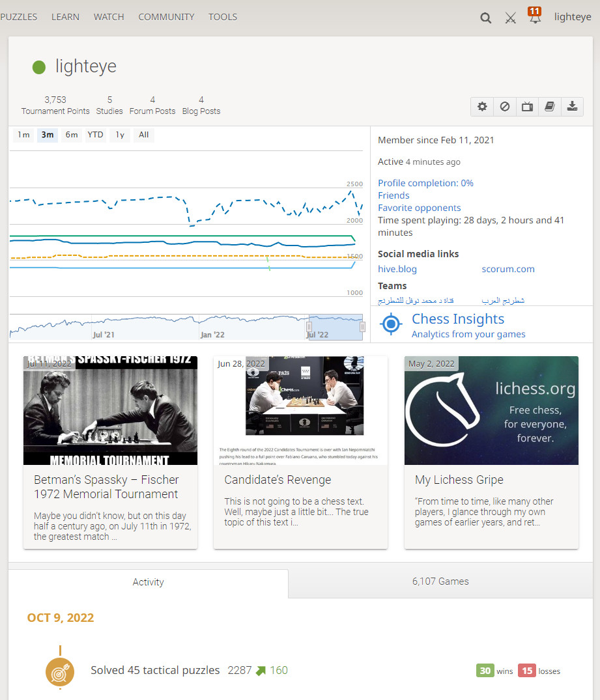Image resolution: width=600 pixels, height=700 pixels.
Task: Open the notifications bell showing 11
Action: 535,16
